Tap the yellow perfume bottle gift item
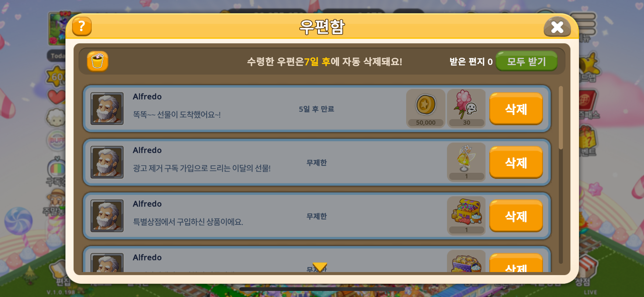This screenshot has width=644, height=297. [466, 162]
